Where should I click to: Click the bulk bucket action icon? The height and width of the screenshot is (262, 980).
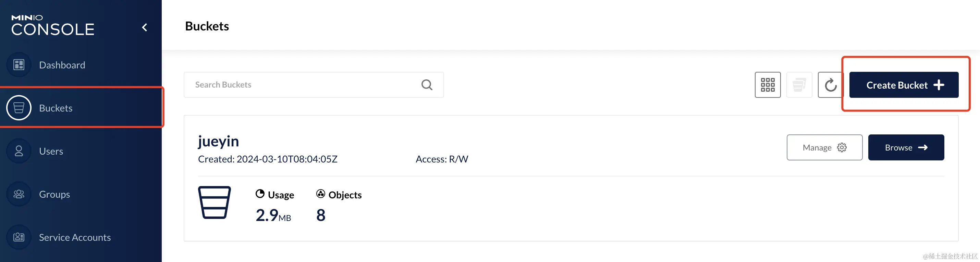coord(799,85)
